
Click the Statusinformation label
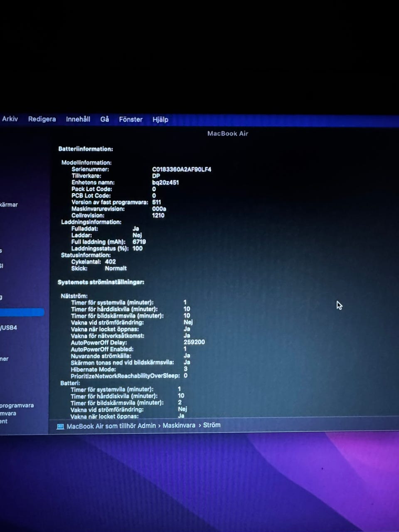[x=86, y=255]
